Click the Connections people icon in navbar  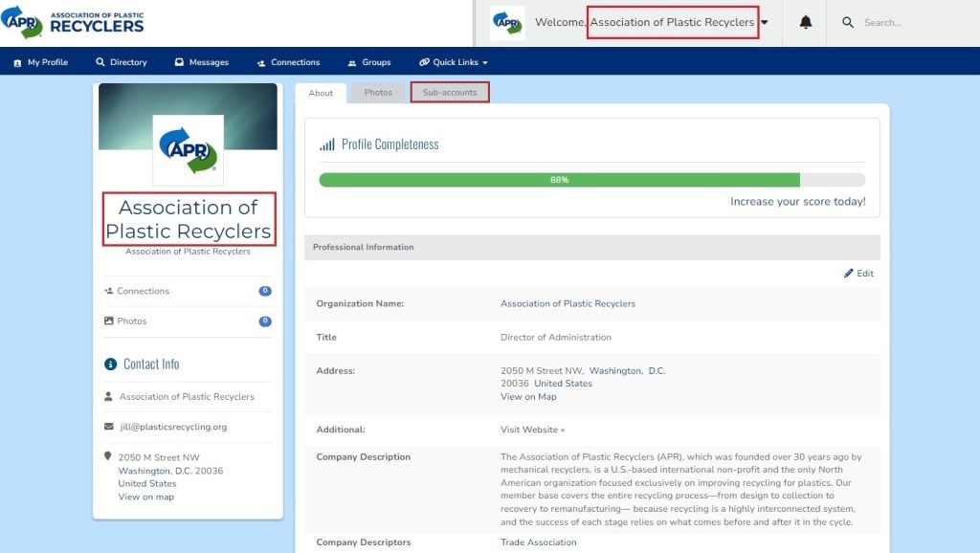(x=261, y=63)
